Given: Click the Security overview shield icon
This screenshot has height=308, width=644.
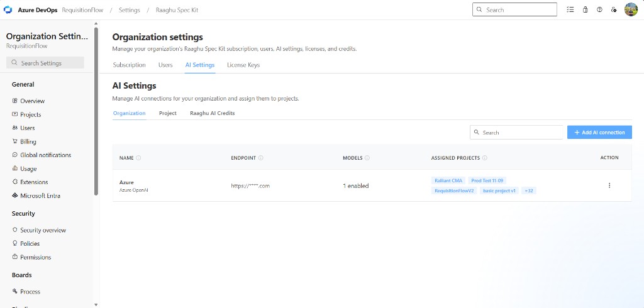Looking at the screenshot, I should pyautogui.click(x=15, y=230).
